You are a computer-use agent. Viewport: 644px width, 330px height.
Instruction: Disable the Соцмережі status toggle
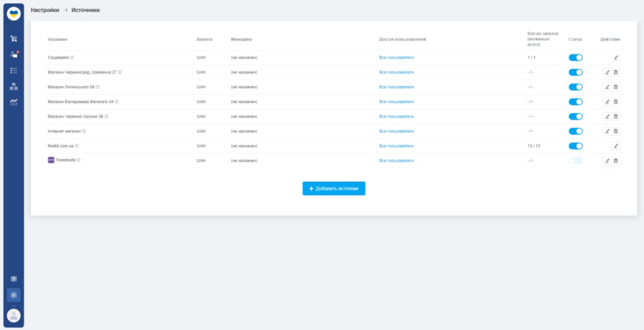point(575,57)
